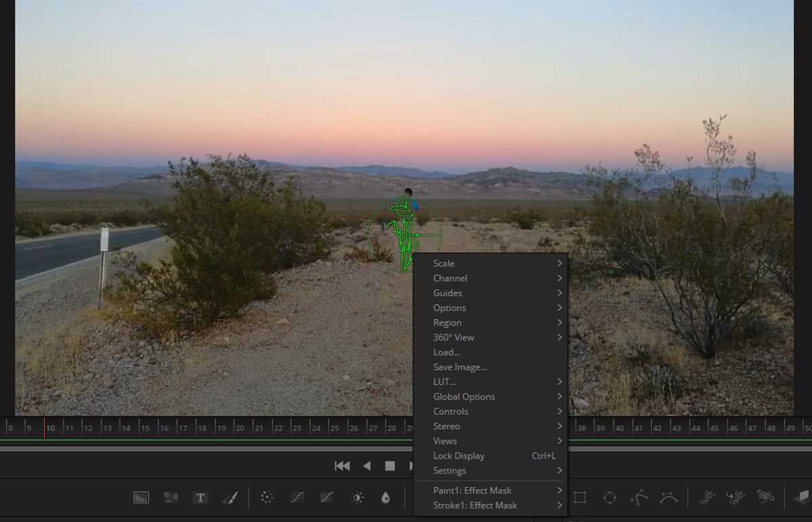Add a Color Curves node
The image size is (812, 522).
[x=296, y=497]
